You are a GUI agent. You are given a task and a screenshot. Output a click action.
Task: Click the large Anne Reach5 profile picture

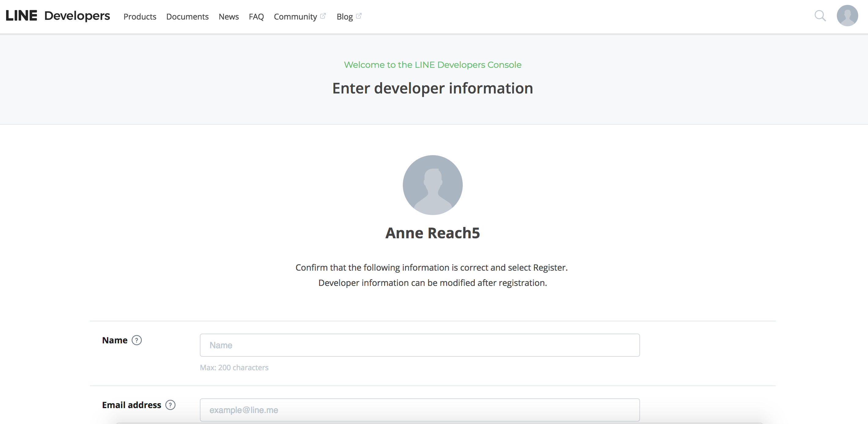point(432,185)
